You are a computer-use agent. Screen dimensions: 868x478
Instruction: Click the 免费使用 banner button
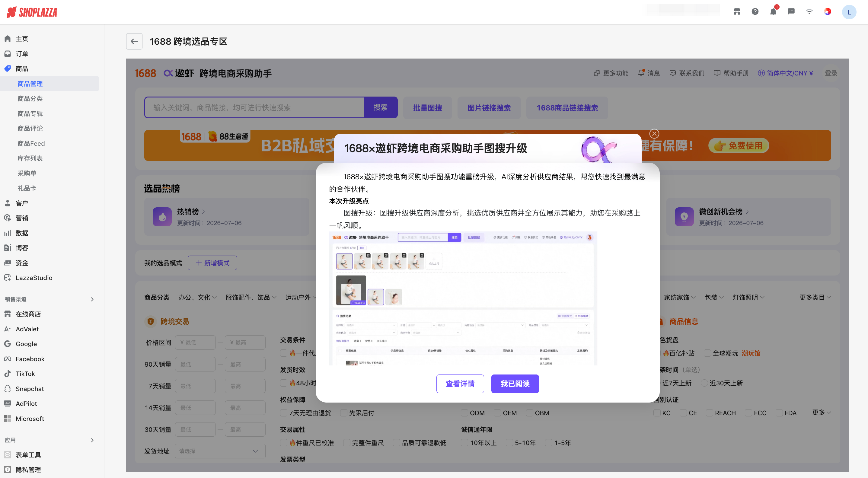[x=739, y=145]
